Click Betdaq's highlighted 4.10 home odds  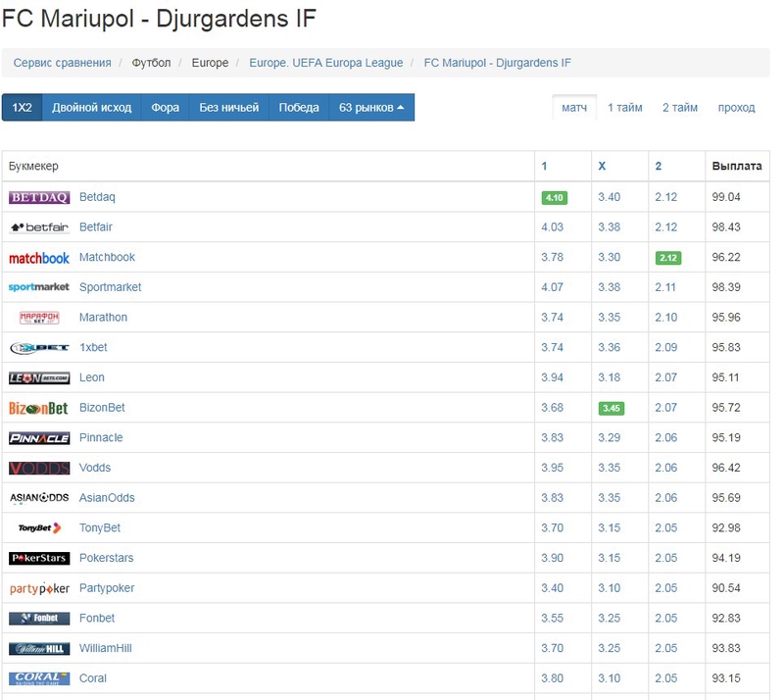pyautogui.click(x=554, y=198)
